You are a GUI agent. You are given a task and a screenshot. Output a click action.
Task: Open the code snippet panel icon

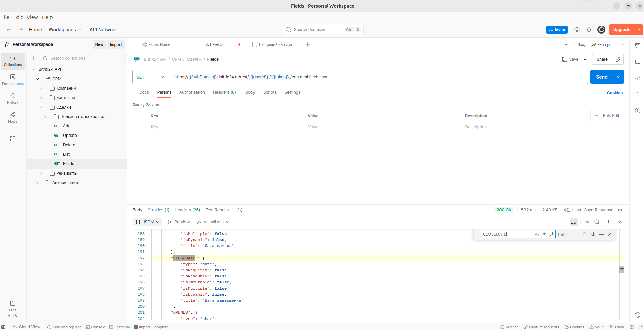638,78
